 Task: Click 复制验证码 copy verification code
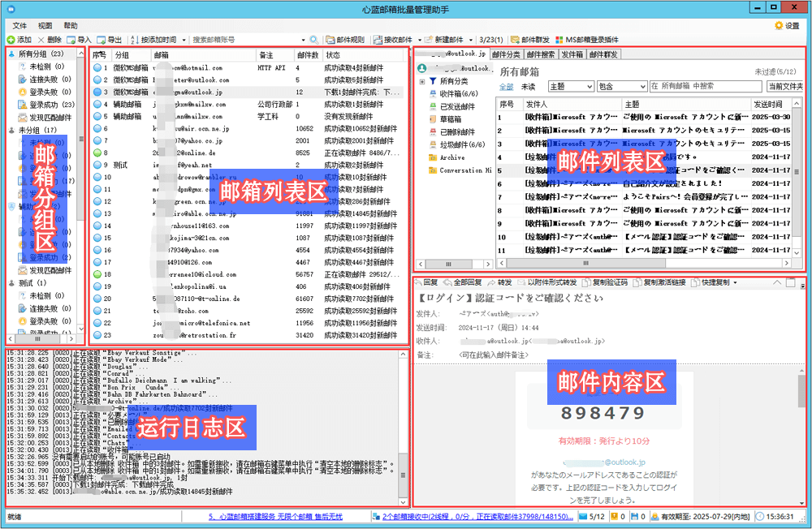click(604, 282)
